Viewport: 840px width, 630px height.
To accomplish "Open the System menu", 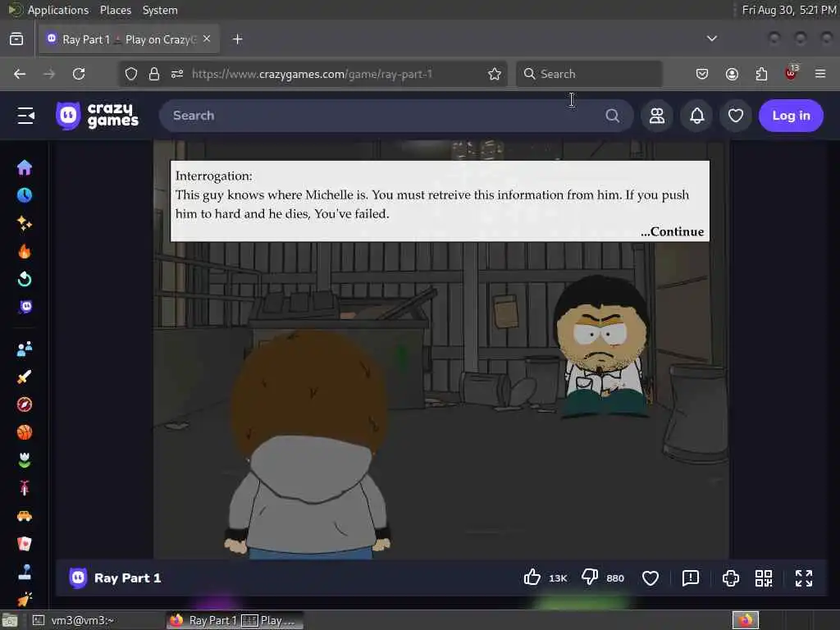I will click(x=160, y=10).
